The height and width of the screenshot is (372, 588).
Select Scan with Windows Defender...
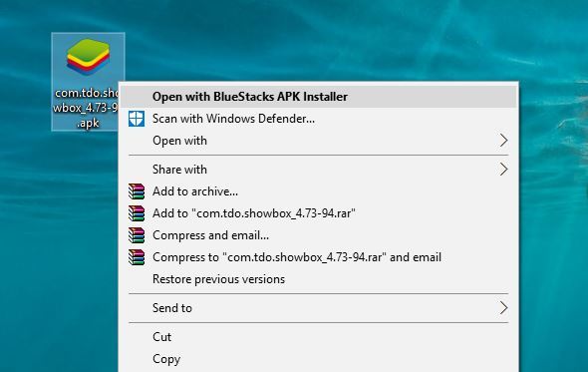click(319, 119)
